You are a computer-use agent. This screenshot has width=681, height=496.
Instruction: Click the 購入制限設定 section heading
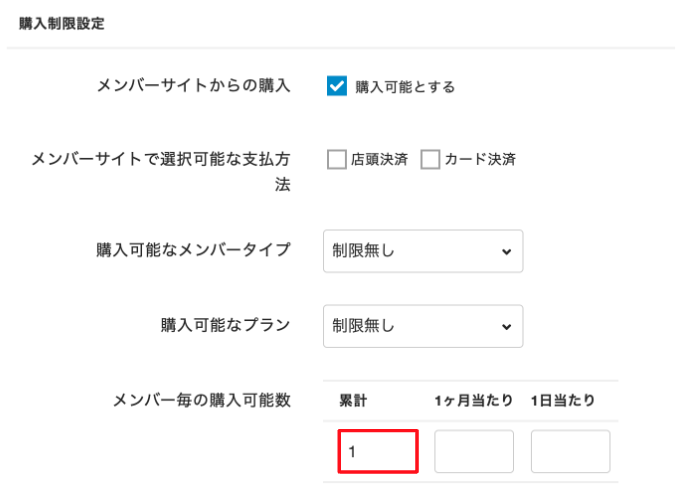click(62, 23)
